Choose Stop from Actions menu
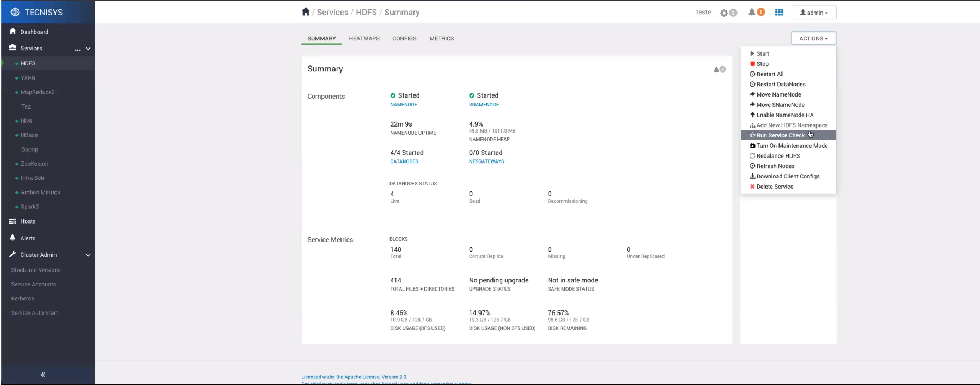The width and height of the screenshot is (980, 385). tap(788, 64)
